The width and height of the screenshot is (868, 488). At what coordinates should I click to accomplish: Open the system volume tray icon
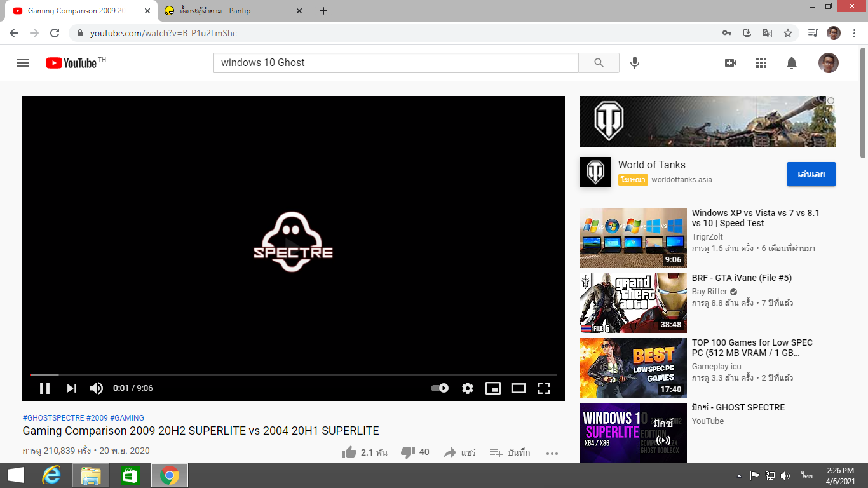[x=785, y=475]
